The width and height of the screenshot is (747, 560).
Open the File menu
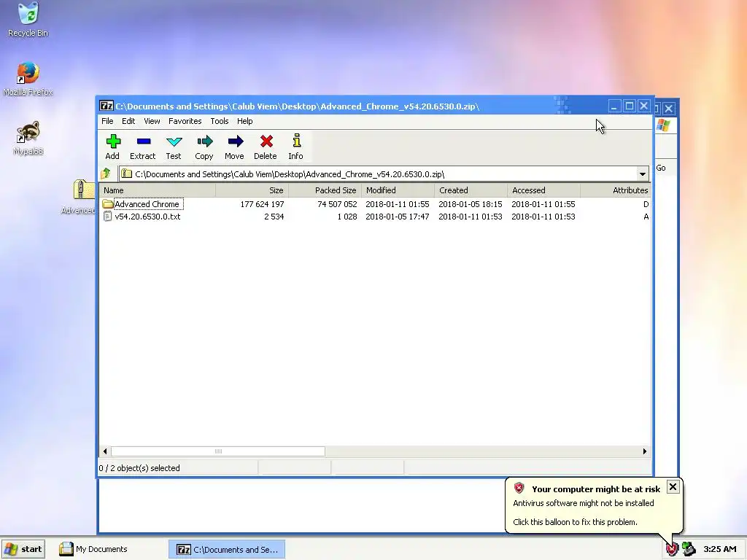pyautogui.click(x=107, y=121)
